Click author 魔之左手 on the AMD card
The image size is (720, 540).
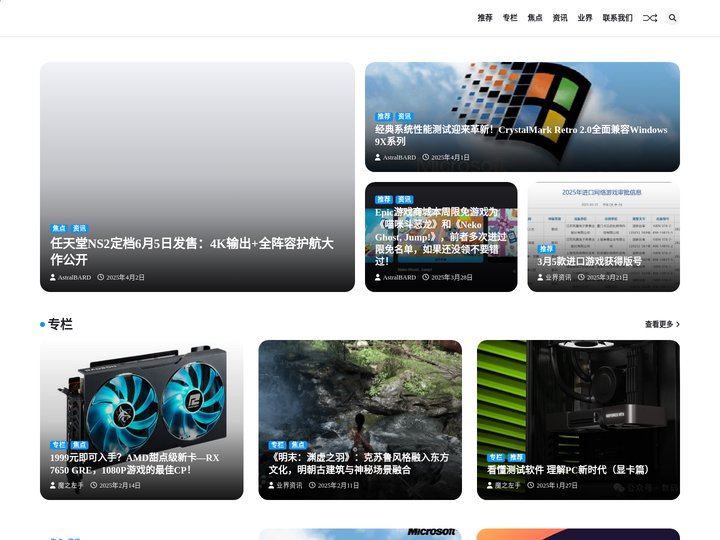pos(67,485)
